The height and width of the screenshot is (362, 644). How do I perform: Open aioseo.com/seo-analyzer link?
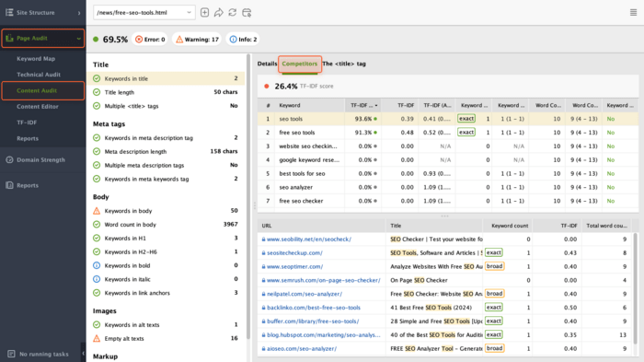(302, 348)
